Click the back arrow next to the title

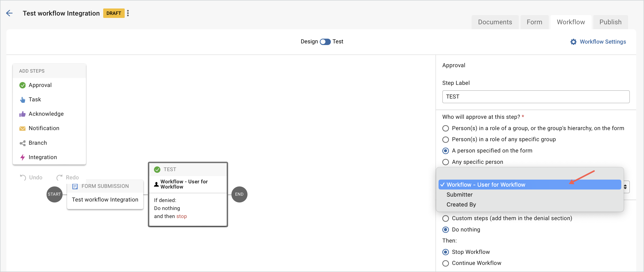point(9,13)
